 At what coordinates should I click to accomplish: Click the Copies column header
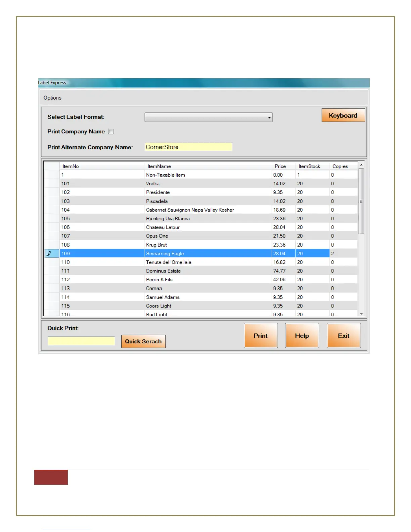[344, 166]
